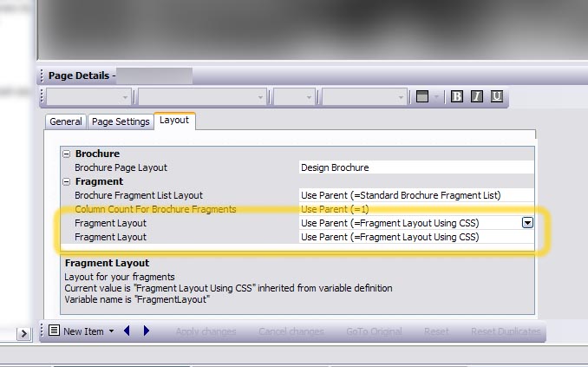Open the Fragment Layout value dropdown
588x367 pixels.
coord(527,223)
